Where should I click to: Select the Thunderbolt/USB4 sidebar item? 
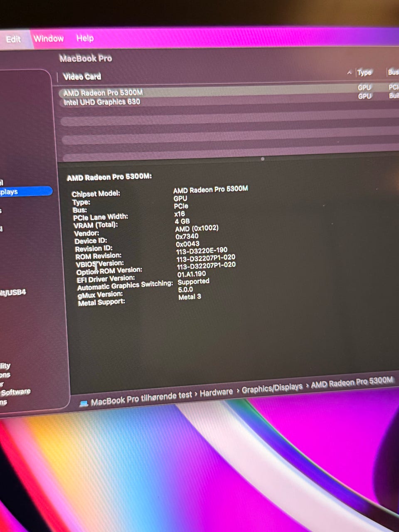12,293
